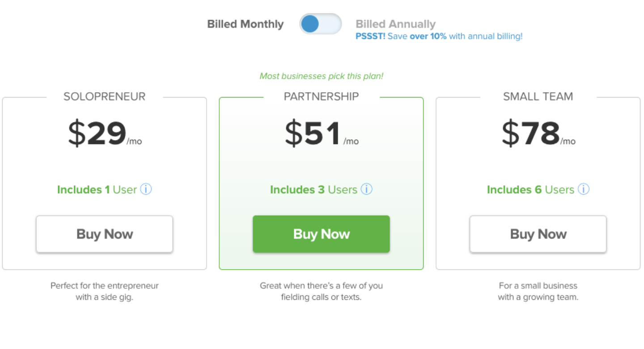
Task: Click Buy Now for Solopreneur plan
Action: [105, 234]
